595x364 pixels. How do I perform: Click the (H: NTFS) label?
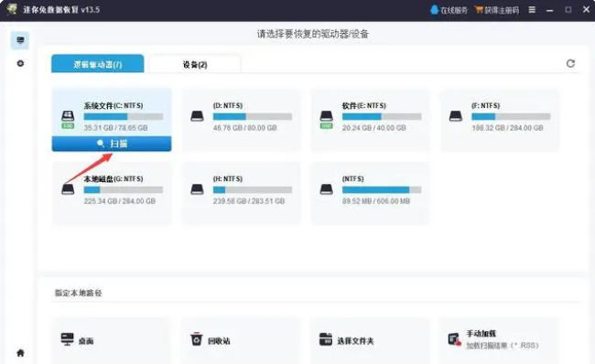click(228, 178)
